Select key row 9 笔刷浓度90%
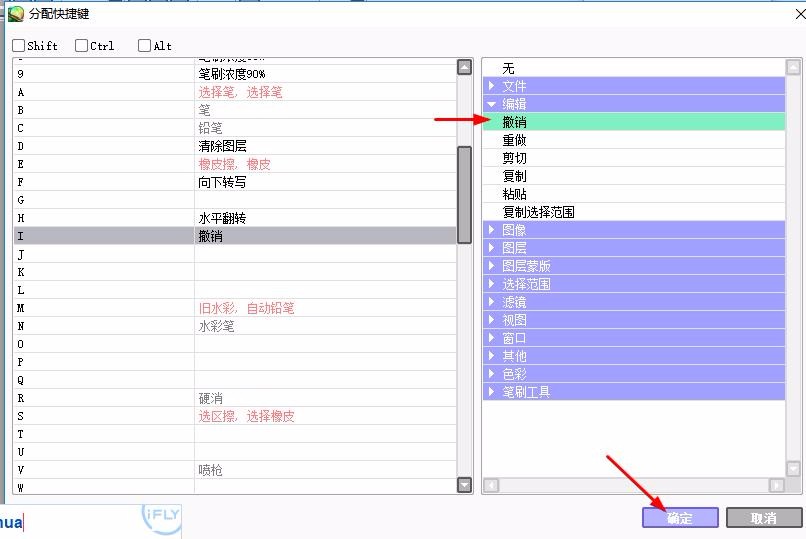The image size is (806, 539). 235,74
